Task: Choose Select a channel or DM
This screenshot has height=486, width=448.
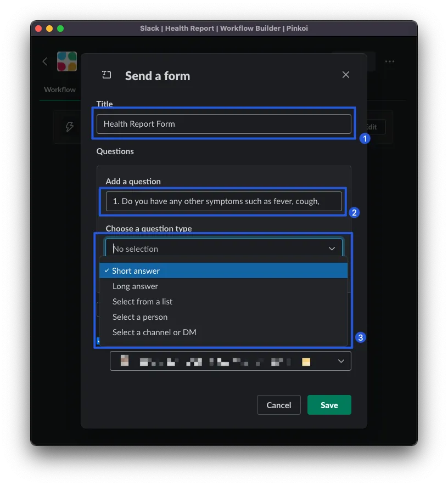Action: pyautogui.click(x=154, y=332)
